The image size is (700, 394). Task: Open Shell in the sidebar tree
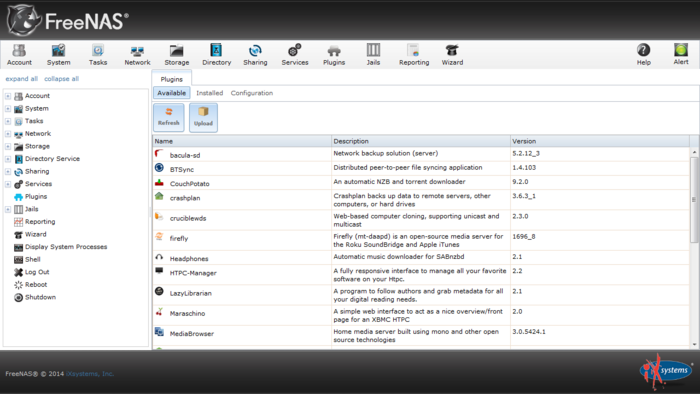[33, 259]
